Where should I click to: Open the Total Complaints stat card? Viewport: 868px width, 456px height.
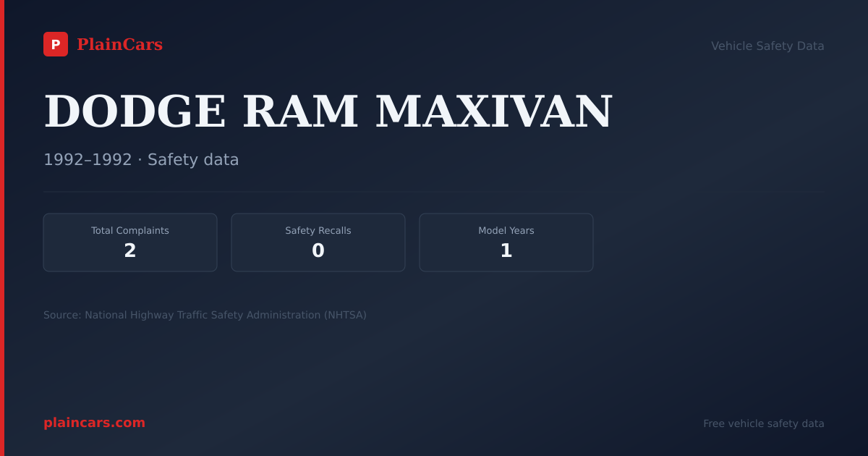pos(130,242)
